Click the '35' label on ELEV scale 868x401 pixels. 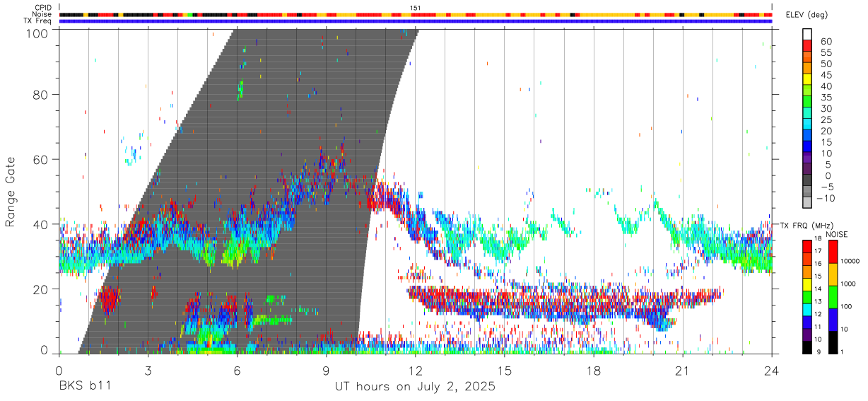826,98
